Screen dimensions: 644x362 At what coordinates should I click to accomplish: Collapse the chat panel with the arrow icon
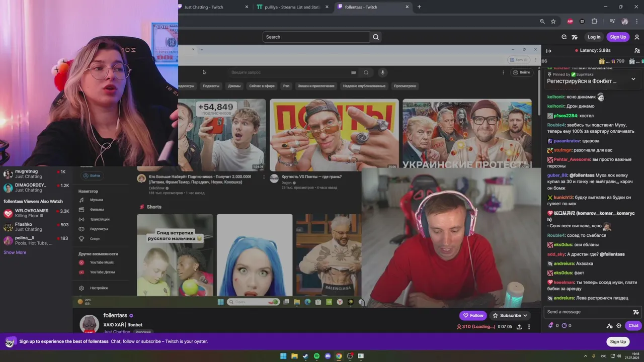coord(549,51)
